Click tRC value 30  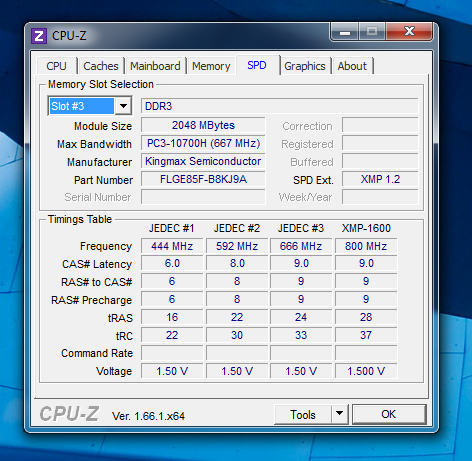coord(237,335)
